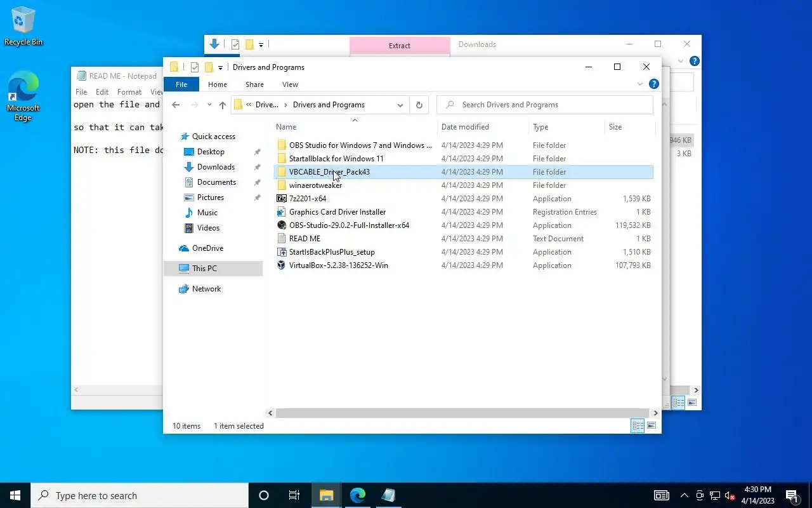
Task: Open the Start menu
Action: click(x=15, y=495)
